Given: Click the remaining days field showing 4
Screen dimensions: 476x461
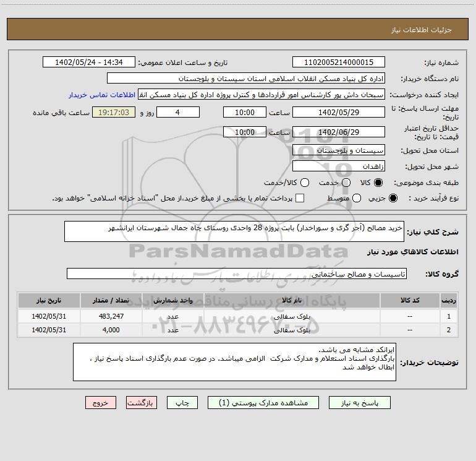Looking at the screenshot, I should pos(178,112).
